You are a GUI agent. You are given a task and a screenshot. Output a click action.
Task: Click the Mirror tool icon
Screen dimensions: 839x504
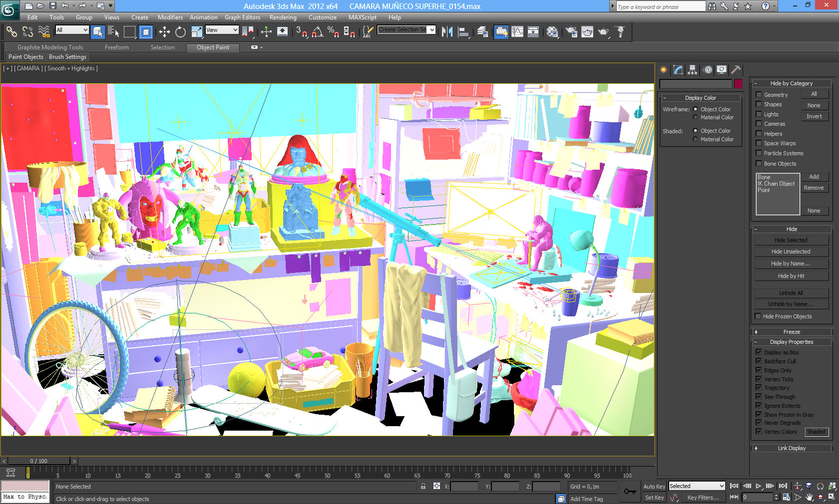pyautogui.click(x=447, y=32)
